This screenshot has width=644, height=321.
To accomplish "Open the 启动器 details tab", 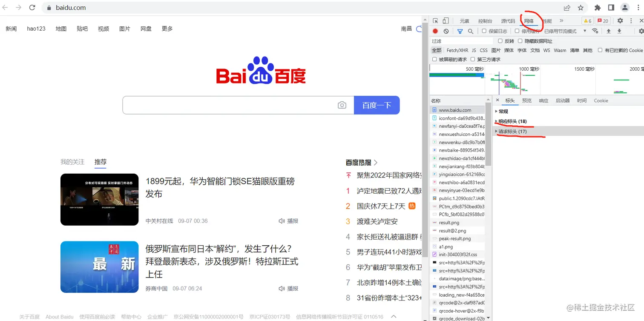I will point(563,100).
